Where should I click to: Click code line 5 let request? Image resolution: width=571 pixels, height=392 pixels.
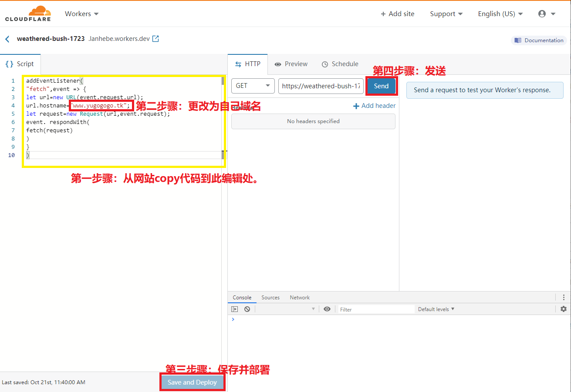click(x=98, y=114)
